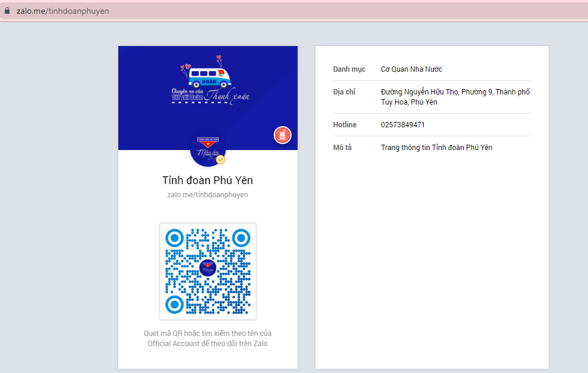Click the QR code's bottom-left corner marker
The height and width of the screenshot is (373, 588).
(x=174, y=304)
